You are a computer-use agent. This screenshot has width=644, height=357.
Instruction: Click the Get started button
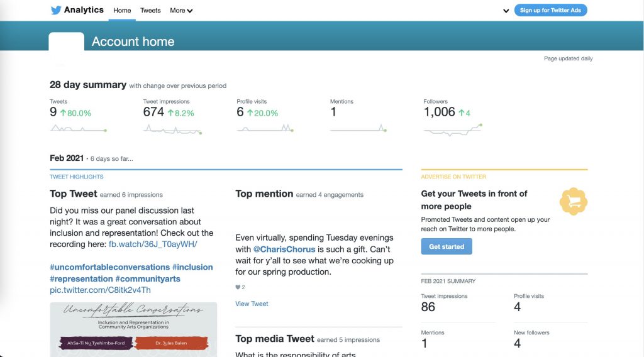click(447, 246)
